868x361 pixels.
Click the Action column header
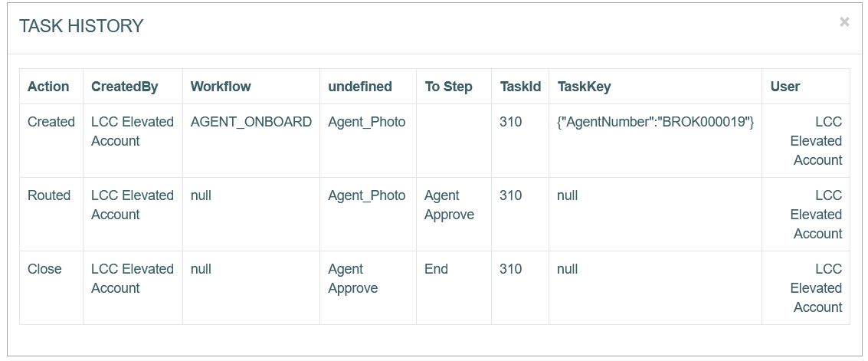[49, 87]
